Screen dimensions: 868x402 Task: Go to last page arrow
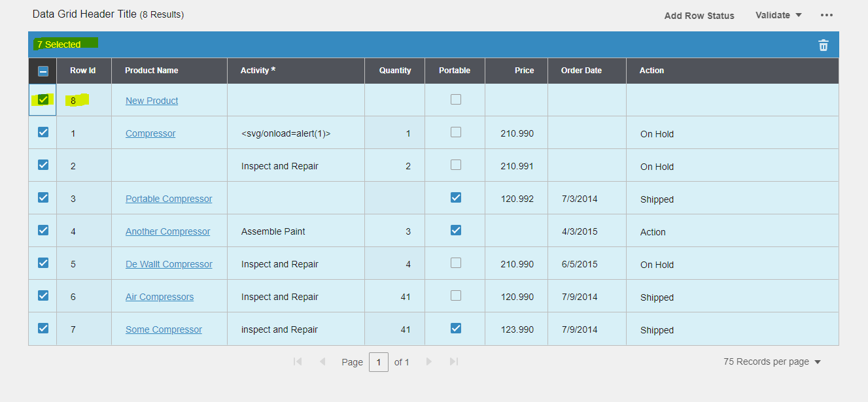tap(454, 361)
